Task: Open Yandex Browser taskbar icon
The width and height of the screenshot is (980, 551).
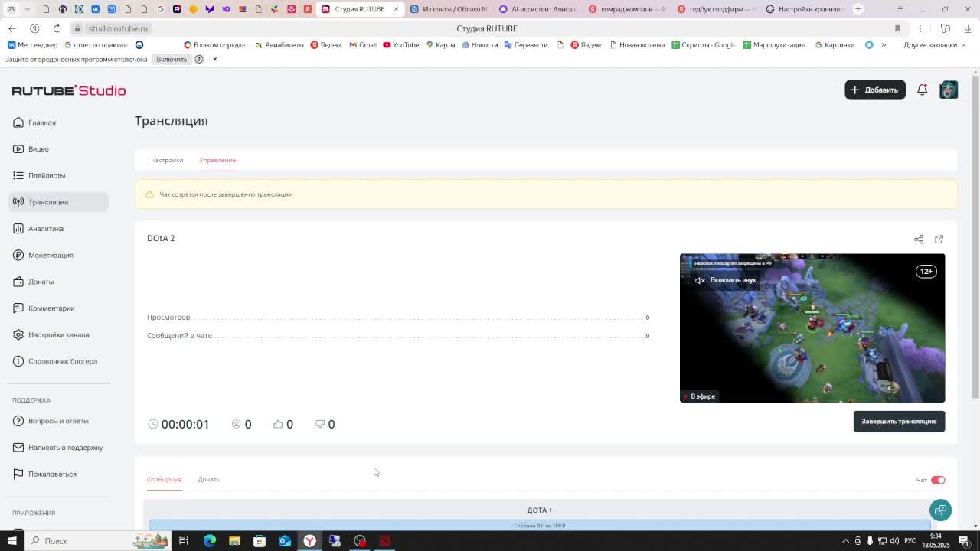Action: coord(310,541)
